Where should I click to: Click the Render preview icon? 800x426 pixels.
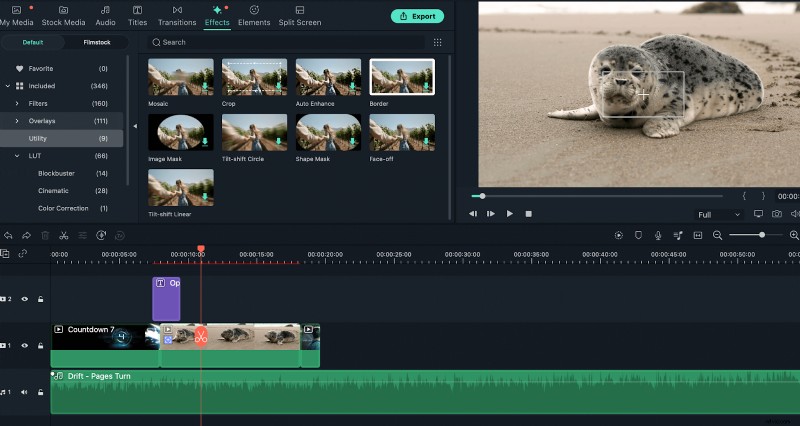(x=619, y=235)
